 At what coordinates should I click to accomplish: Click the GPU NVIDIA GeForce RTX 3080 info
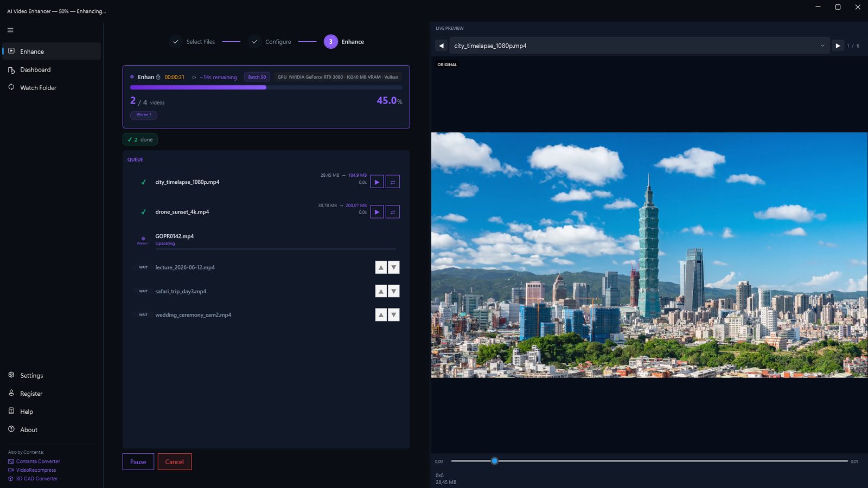click(x=338, y=77)
